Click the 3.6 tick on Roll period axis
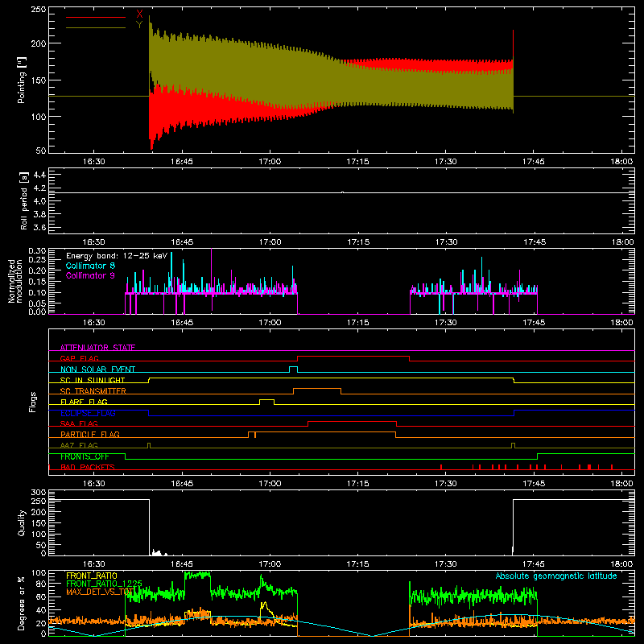644x644 pixels. pos(39,227)
